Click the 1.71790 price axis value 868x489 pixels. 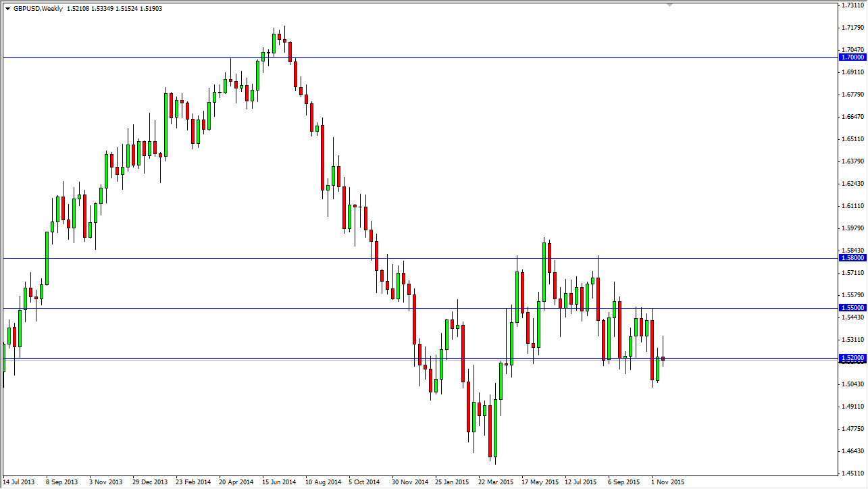pyautogui.click(x=853, y=27)
